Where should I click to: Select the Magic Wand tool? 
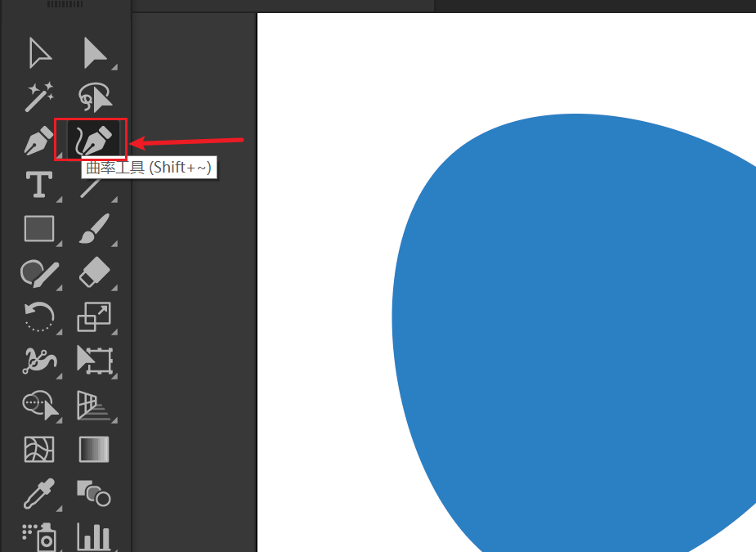pyautogui.click(x=39, y=96)
